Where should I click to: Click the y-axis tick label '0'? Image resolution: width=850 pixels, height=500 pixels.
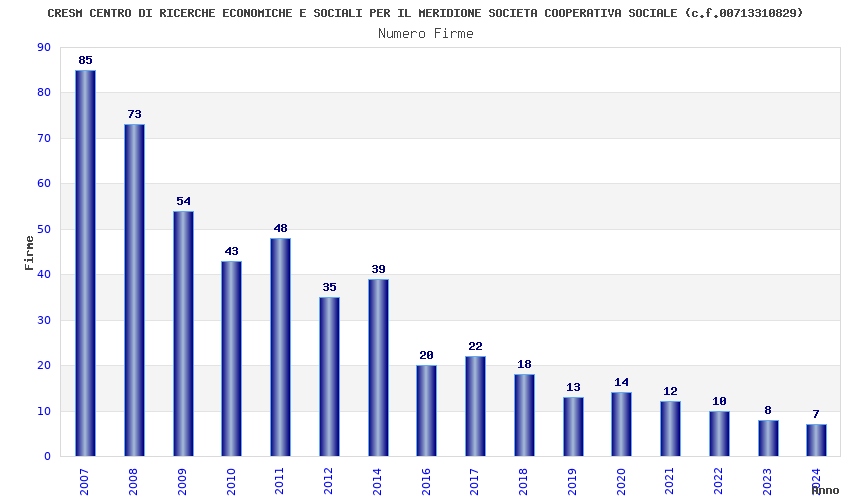[x=48, y=456]
